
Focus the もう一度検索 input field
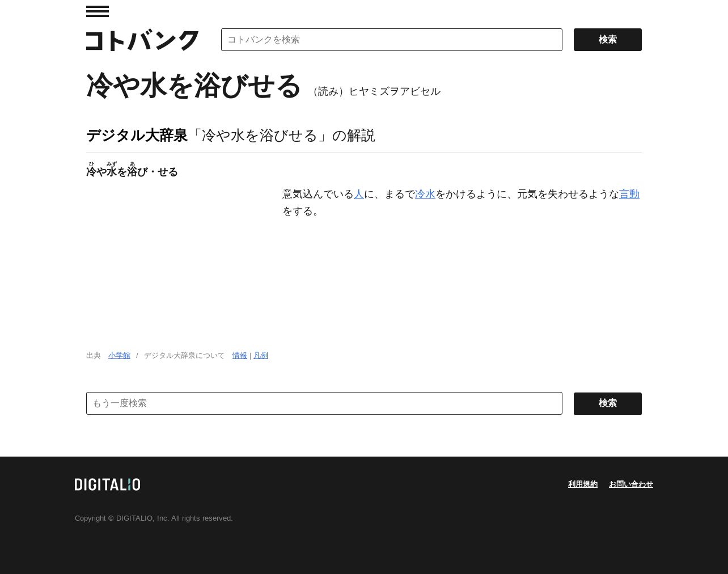[x=324, y=403]
